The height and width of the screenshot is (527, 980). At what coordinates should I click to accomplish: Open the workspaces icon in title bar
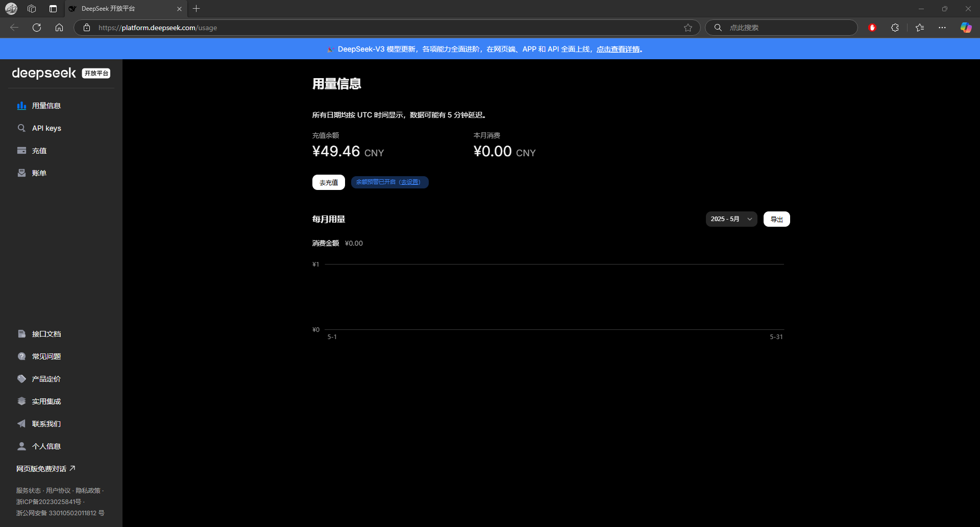(32, 9)
